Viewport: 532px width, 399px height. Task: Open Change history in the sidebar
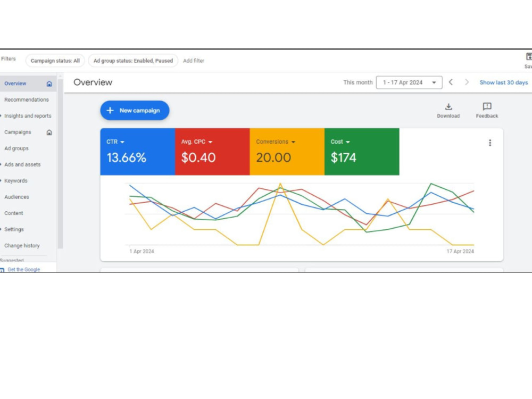point(22,246)
